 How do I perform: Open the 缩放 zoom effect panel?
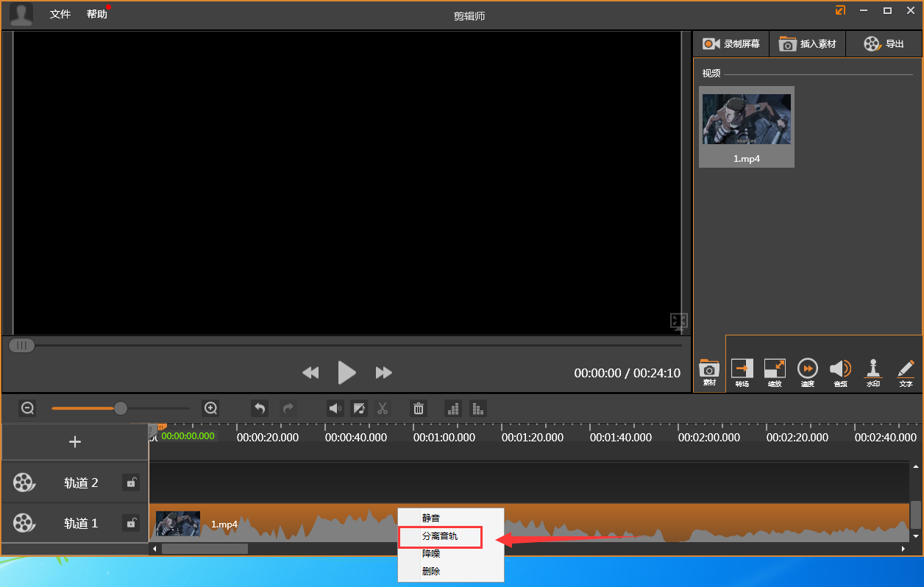(x=775, y=372)
